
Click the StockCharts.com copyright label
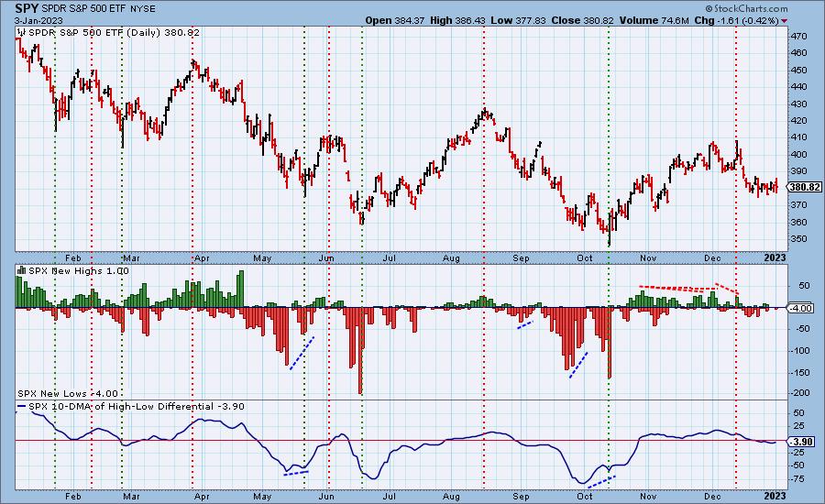(x=746, y=8)
